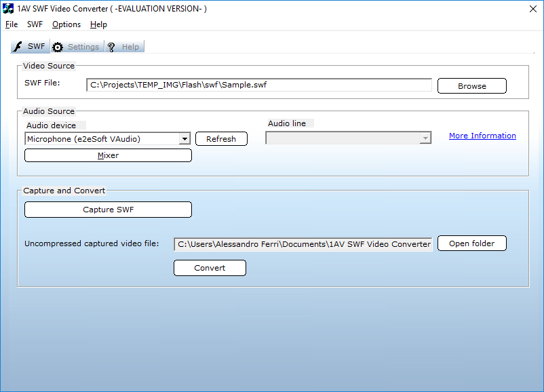The image size is (544, 392).
Task: Start Capture SWF
Action: 108,210
